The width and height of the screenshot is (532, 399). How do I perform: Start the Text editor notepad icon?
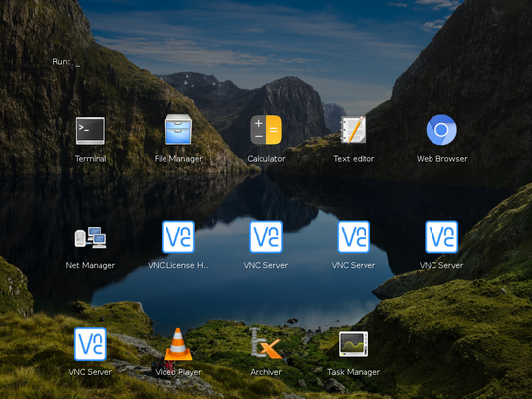click(x=354, y=130)
